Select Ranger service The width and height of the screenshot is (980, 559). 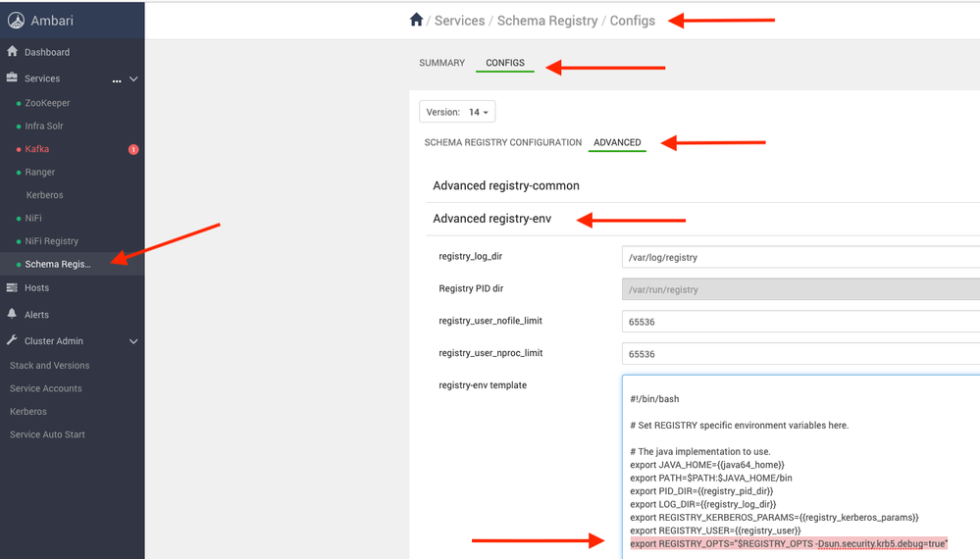click(x=40, y=173)
